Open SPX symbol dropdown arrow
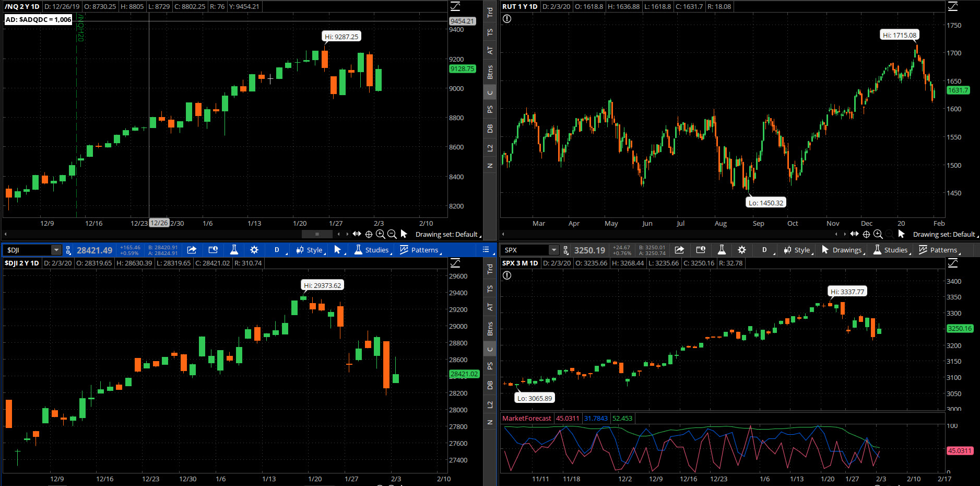The width and height of the screenshot is (980, 486). pos(554,250)
